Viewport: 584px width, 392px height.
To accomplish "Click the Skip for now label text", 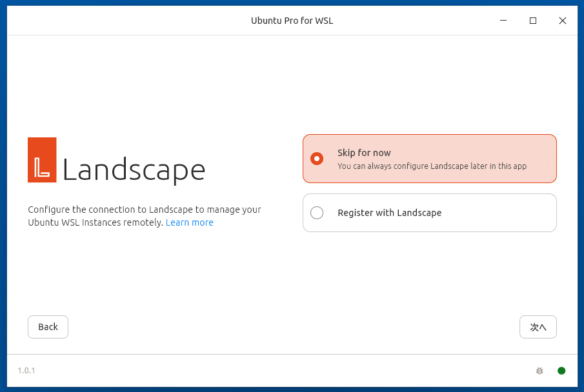I will tap(364, 153).
